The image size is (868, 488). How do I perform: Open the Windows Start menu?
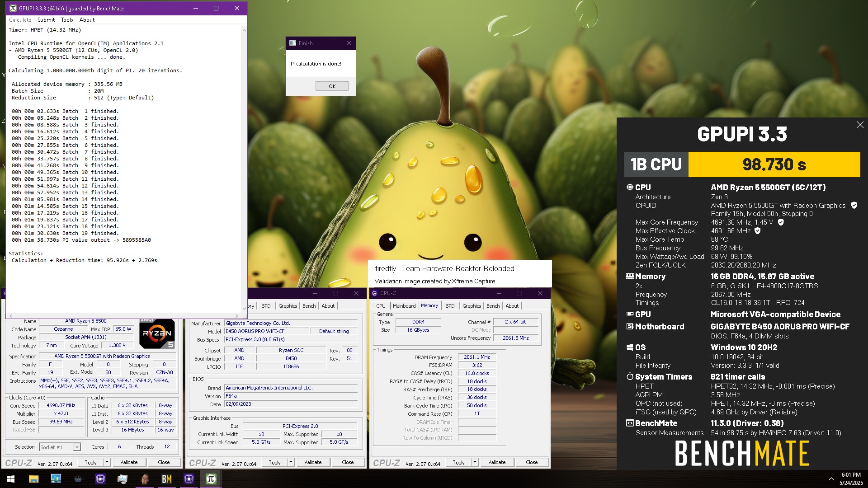click(11, 479)
